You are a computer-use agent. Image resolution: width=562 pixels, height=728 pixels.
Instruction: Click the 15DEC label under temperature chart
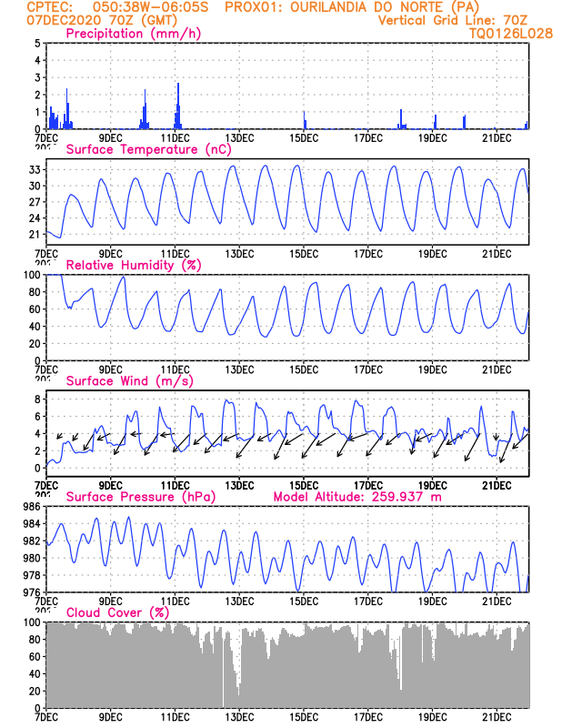pos(304,254)
